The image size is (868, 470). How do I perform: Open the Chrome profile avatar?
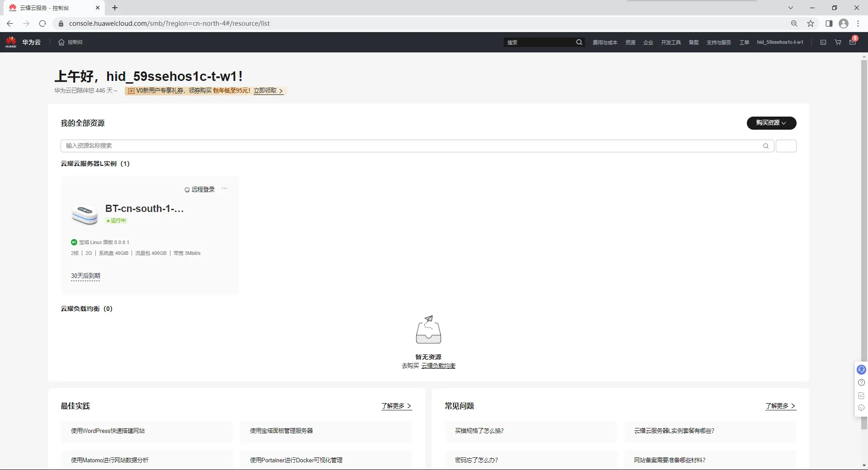[x=844, y=23]
